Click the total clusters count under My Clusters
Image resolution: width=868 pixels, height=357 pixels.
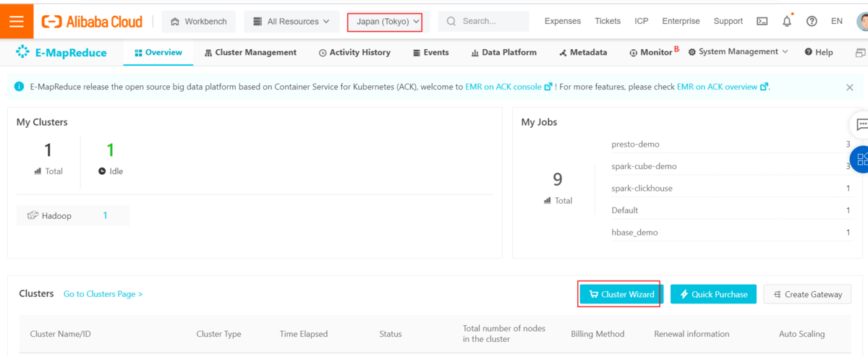(x=48, y=150)
